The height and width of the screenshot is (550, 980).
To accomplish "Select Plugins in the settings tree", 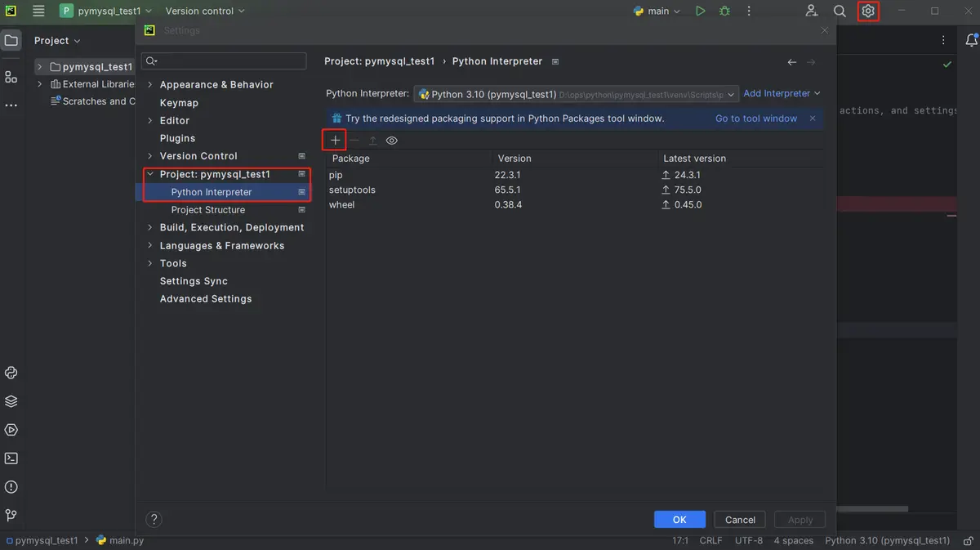I will point(177,139).
